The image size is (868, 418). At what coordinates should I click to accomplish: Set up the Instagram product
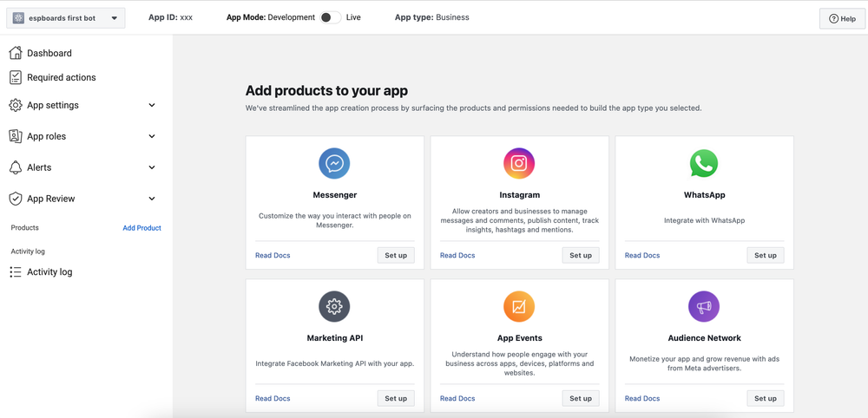pos(581,255)
